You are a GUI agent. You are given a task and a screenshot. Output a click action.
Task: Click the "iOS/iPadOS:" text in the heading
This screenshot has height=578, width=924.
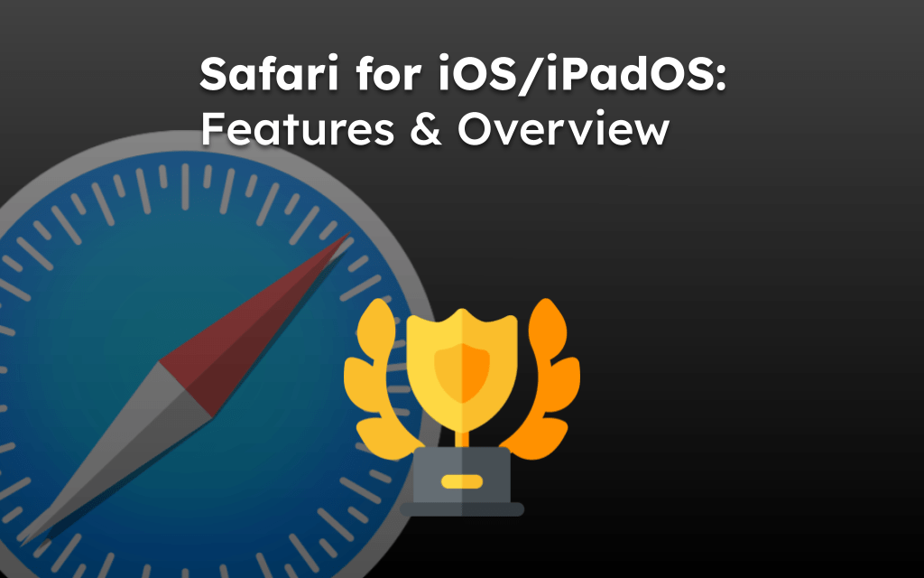(x=582, y=74)
